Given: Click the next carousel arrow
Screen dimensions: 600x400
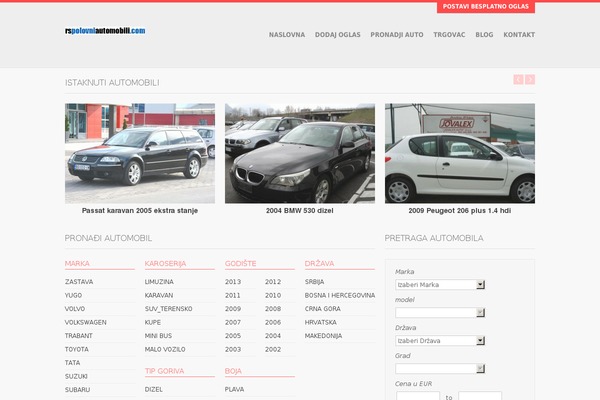Looking at the screenshot, I should point(530,80).
